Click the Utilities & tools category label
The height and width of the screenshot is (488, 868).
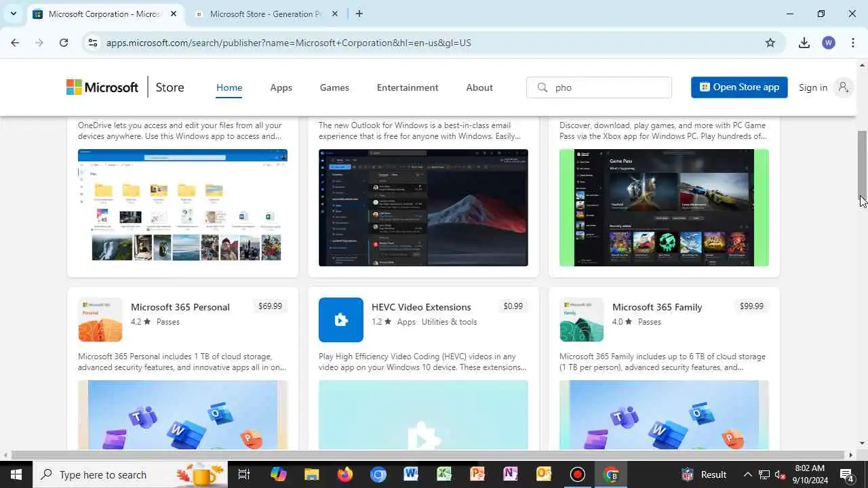click(x=449, y=322)
